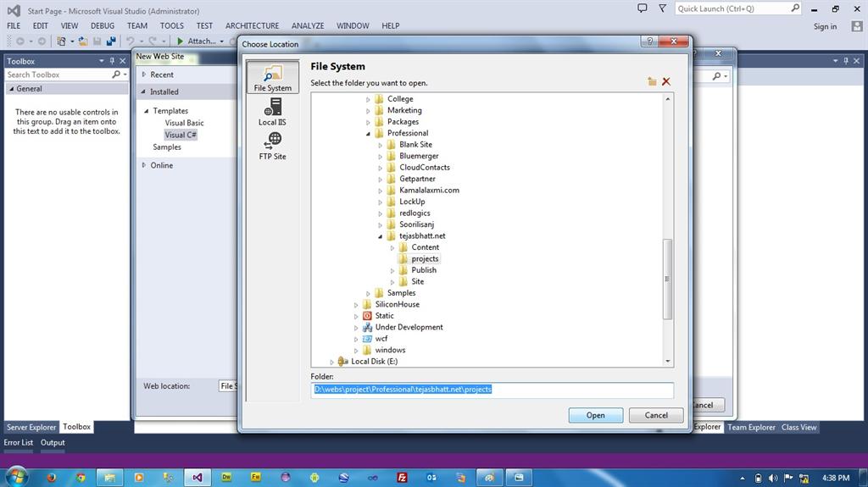Open Outlook from the taskbar
This screenshot has width=868, height=487.
(x=431, y=478)
